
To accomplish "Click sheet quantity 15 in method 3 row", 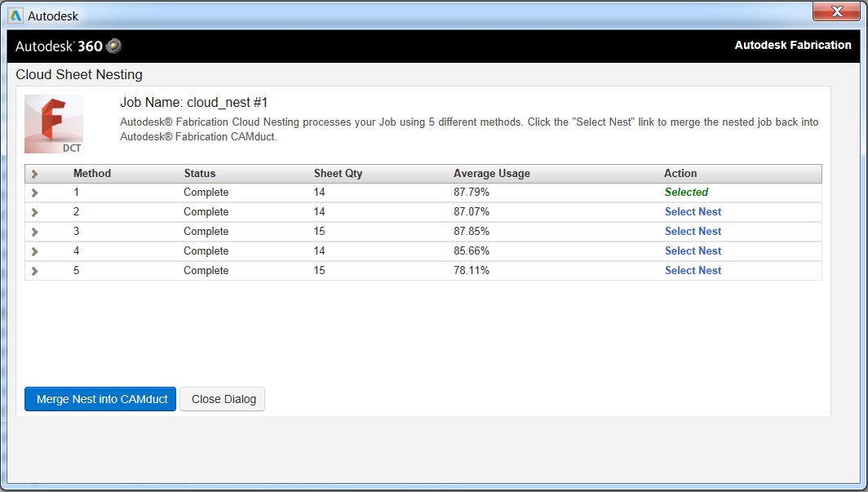I will click(x=320, y=232).
